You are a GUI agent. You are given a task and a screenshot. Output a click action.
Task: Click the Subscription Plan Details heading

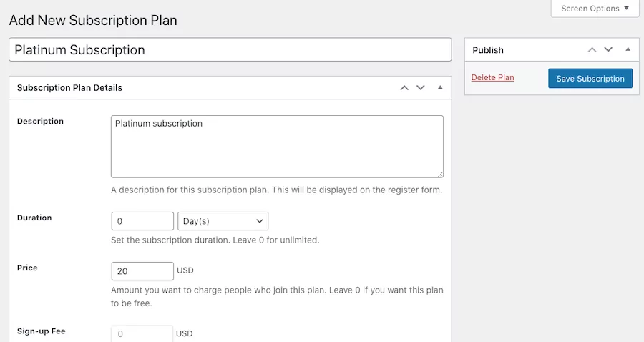(x=69, y=88)
